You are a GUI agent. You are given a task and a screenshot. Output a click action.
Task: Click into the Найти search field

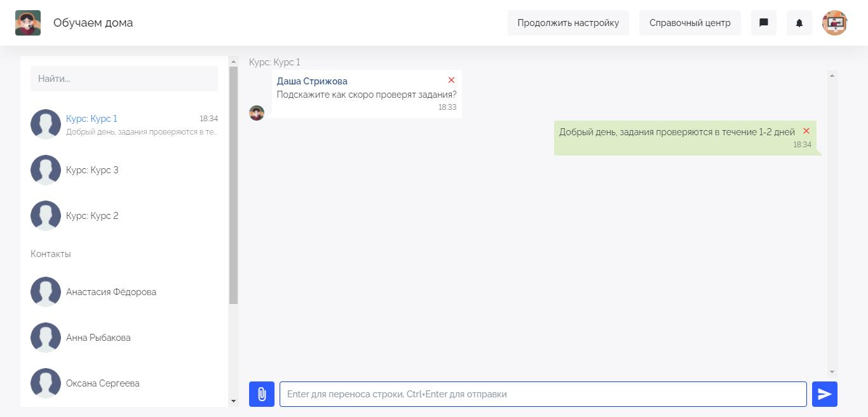click(124, 79)
